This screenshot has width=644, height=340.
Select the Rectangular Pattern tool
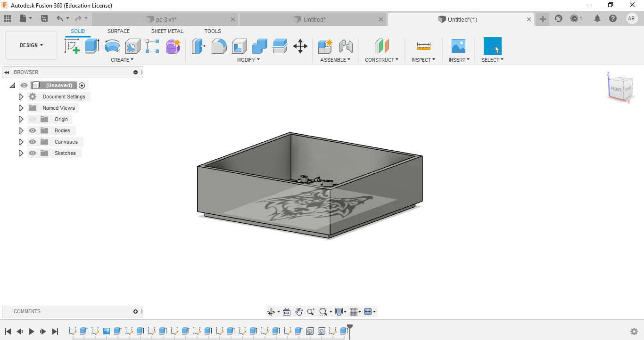click(153, 46)
